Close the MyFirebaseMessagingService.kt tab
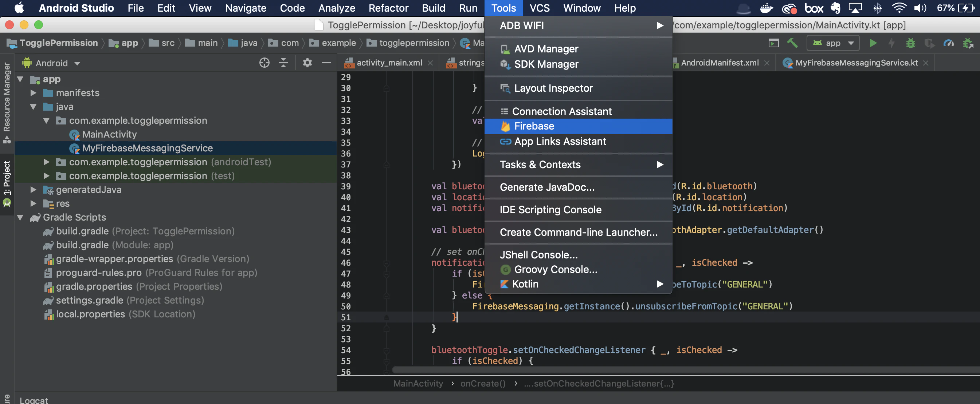 926,63
